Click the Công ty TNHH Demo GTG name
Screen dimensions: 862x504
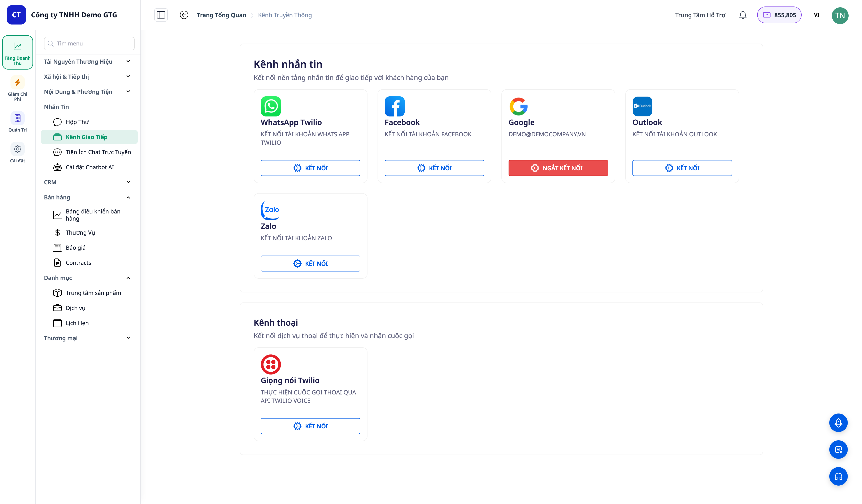point(74,15)
